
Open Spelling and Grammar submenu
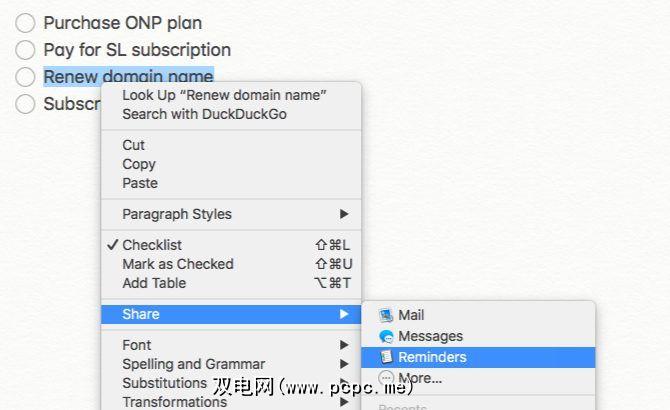point(231,364)
